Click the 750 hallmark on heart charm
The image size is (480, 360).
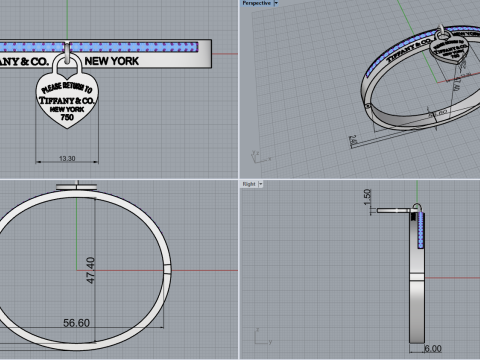tap(67, 117)
